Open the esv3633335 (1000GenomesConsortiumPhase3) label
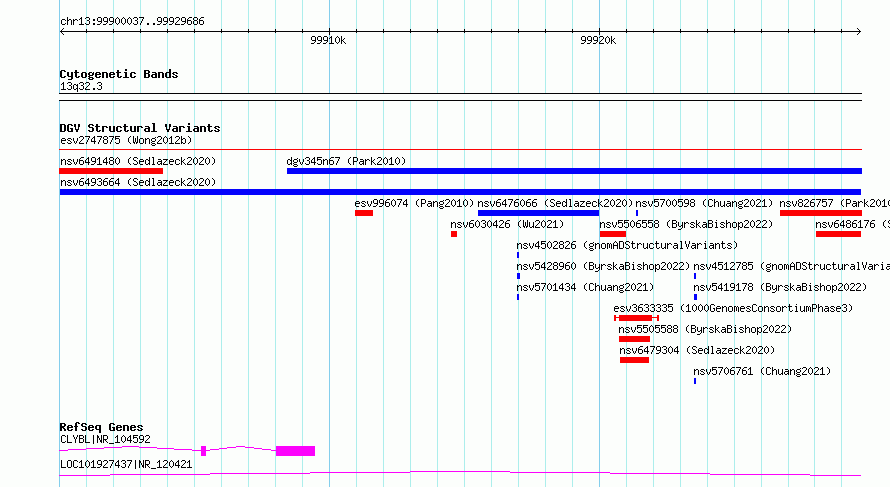The width and height of the screenshot is (890, 487). (733, 308)
